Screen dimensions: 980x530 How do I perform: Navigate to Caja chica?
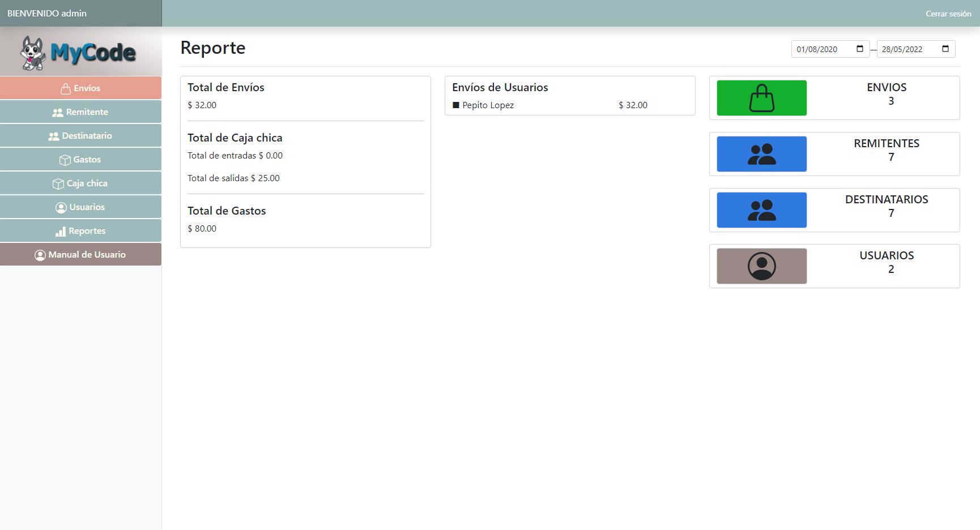point(80,183)
